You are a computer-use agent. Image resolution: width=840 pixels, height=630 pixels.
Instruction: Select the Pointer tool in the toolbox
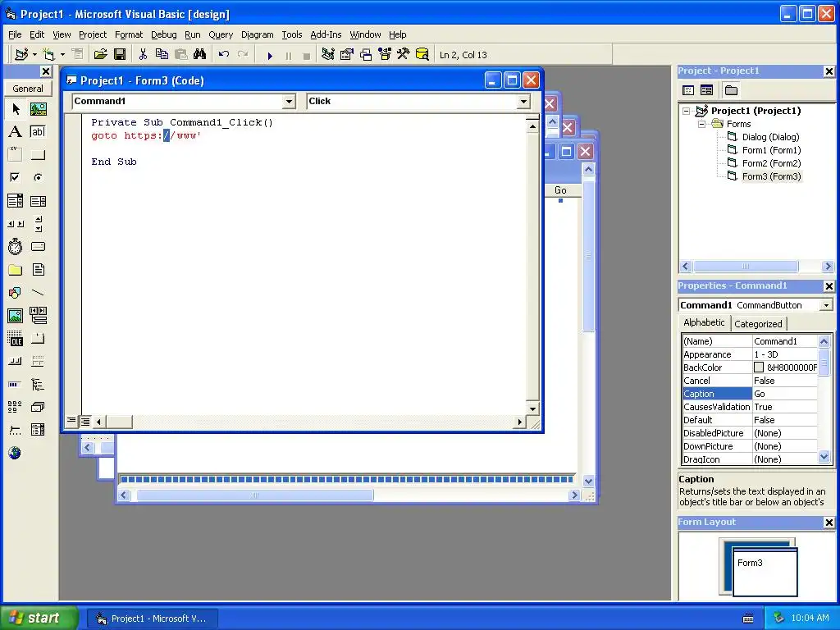click(16, 109)
